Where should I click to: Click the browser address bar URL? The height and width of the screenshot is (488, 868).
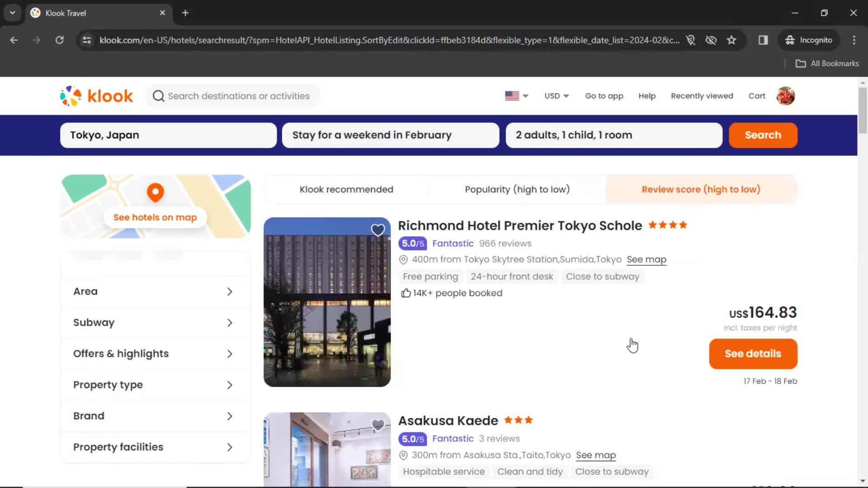tap(389, 40)
